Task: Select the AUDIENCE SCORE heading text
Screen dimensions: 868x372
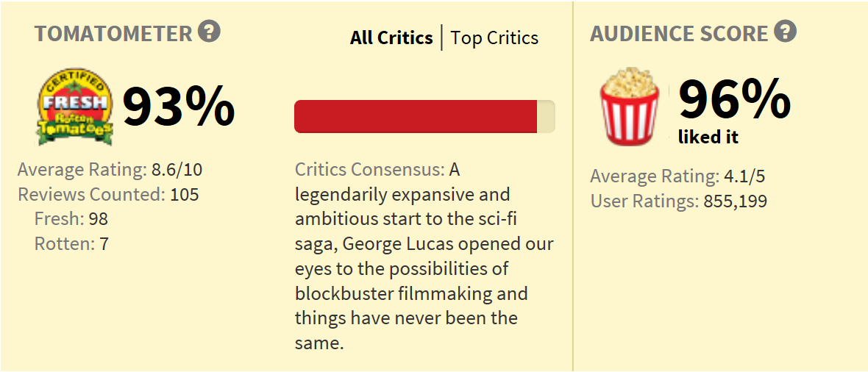Action: click(x=679, y=34)
